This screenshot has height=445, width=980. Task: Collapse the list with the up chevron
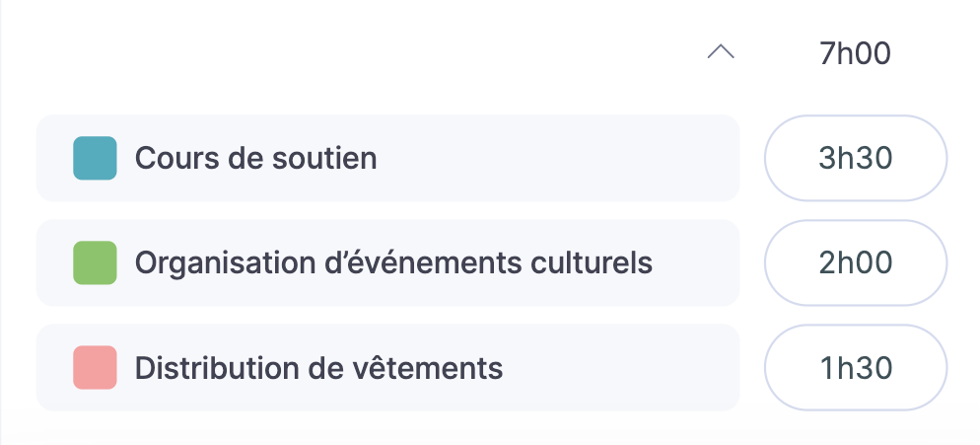(x=721, y=53)
